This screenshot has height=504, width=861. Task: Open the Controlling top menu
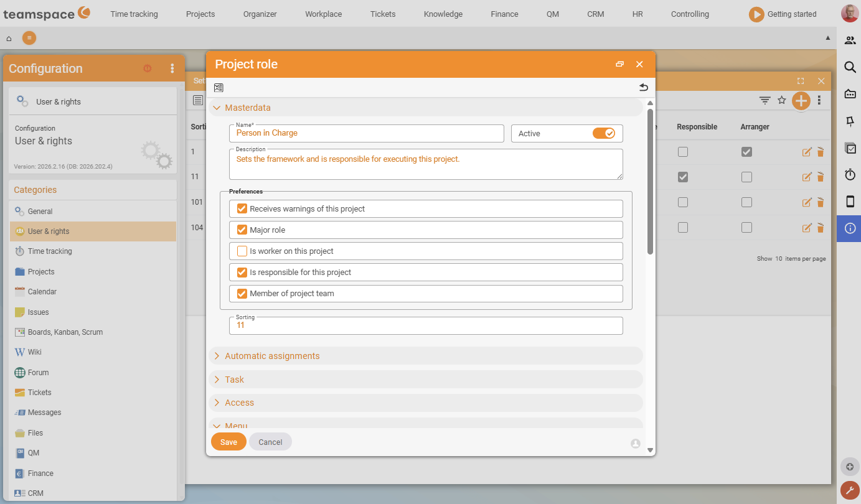[690, 14]
